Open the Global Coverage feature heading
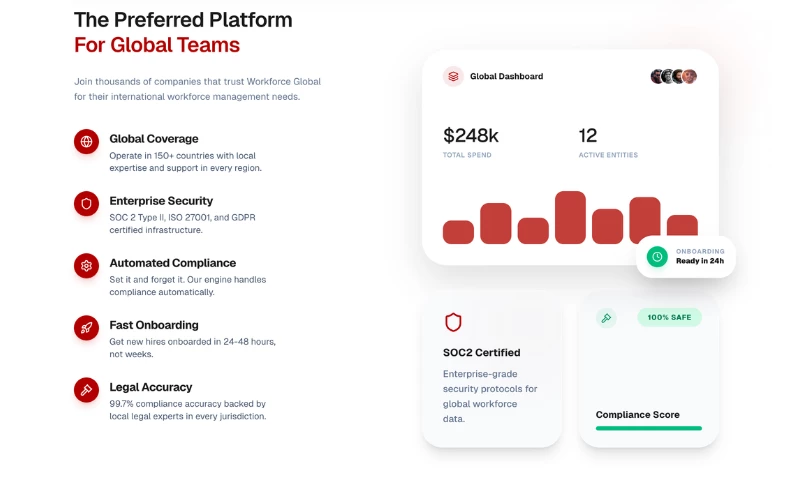This screenshot has width=800, height=480. (x=154, y=139)
